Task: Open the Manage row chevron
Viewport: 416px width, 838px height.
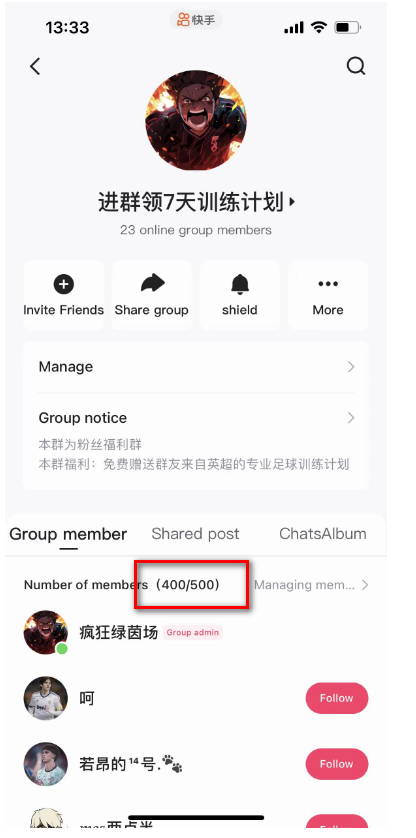Action: (351, 367)
